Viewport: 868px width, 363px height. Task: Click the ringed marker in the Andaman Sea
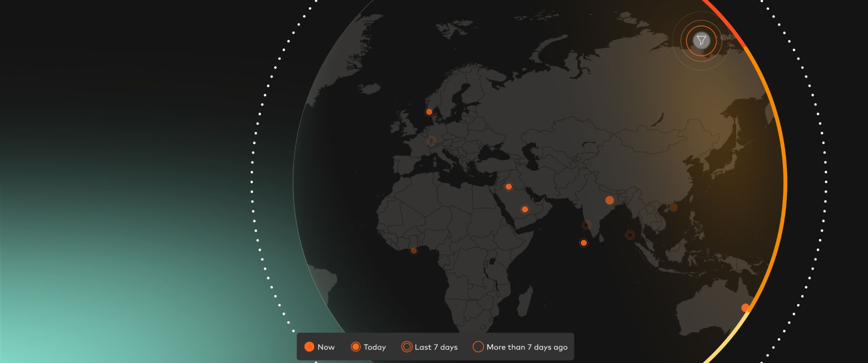(630, 235)
